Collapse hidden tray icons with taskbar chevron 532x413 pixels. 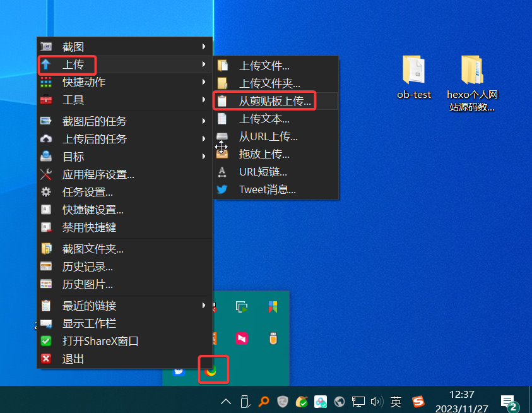(226, 402)
